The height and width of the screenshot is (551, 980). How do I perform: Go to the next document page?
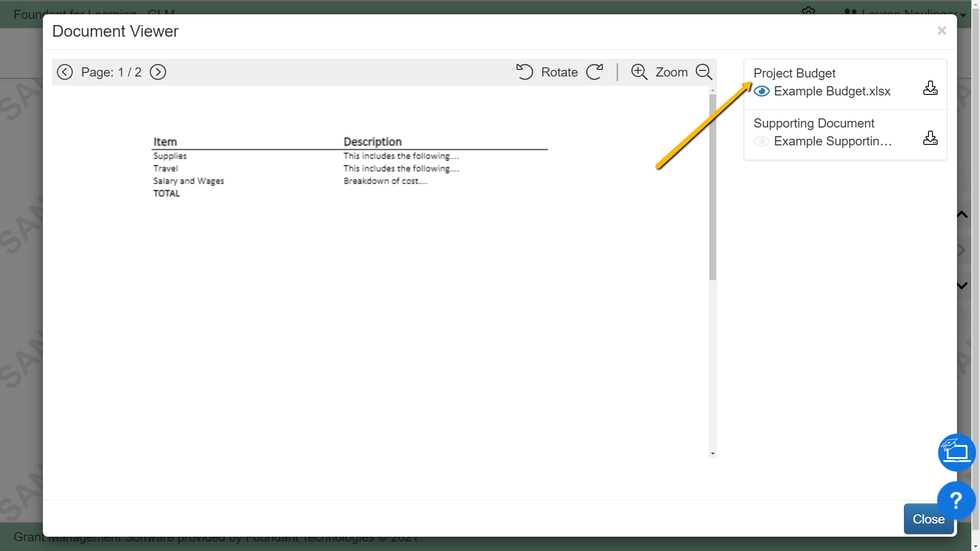click(158, 71)
